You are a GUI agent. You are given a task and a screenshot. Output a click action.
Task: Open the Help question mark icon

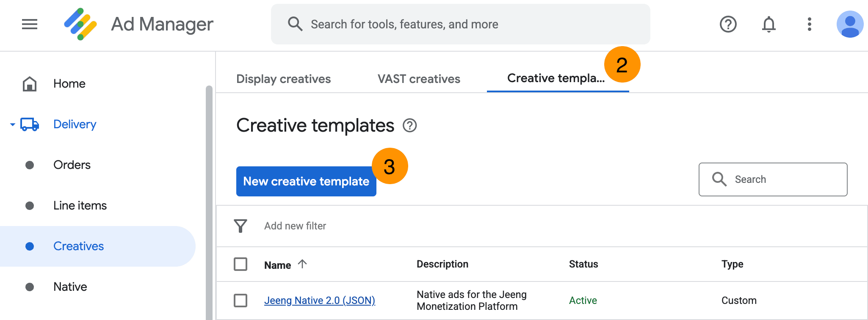coord(728,24)
